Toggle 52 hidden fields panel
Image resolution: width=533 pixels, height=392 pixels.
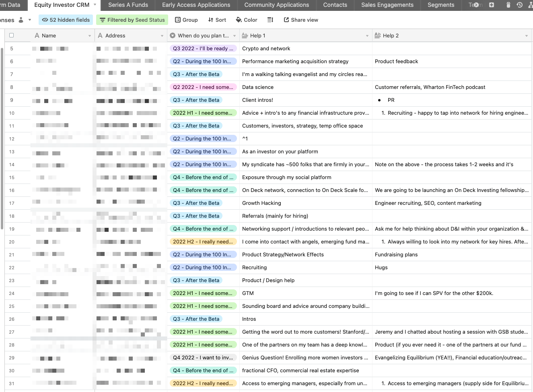[66, 20]
